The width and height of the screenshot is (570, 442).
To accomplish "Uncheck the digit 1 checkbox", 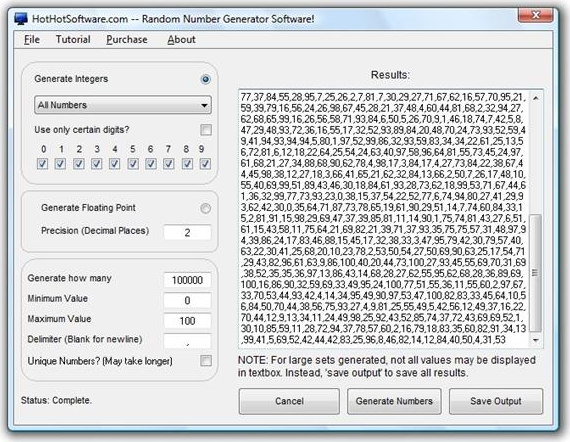I will point(60,164).
